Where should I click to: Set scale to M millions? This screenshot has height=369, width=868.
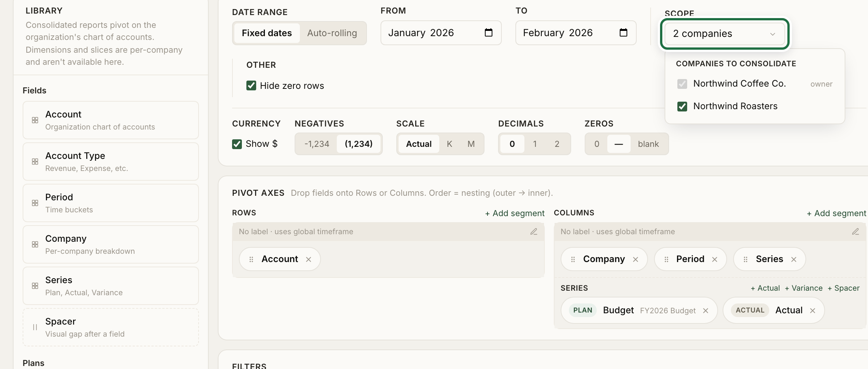[471, 144]
